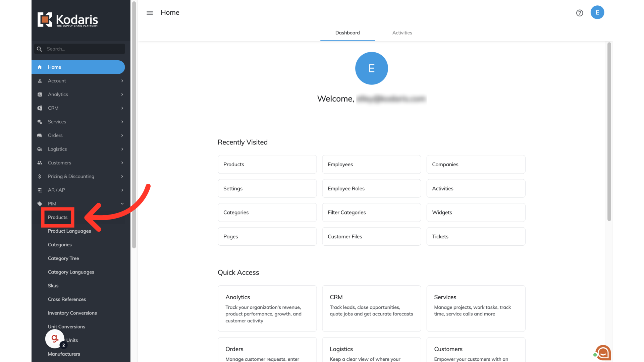Image resolution: width=644 pixels, height=362 pixels.
Task: Select the Dashboard tab
Action: coord(347,33)
